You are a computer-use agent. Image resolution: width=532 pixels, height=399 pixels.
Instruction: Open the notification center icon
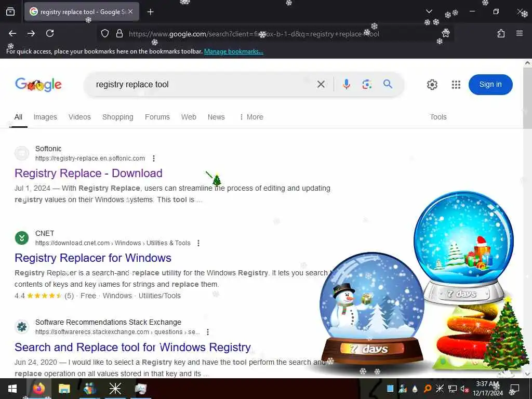515,389
